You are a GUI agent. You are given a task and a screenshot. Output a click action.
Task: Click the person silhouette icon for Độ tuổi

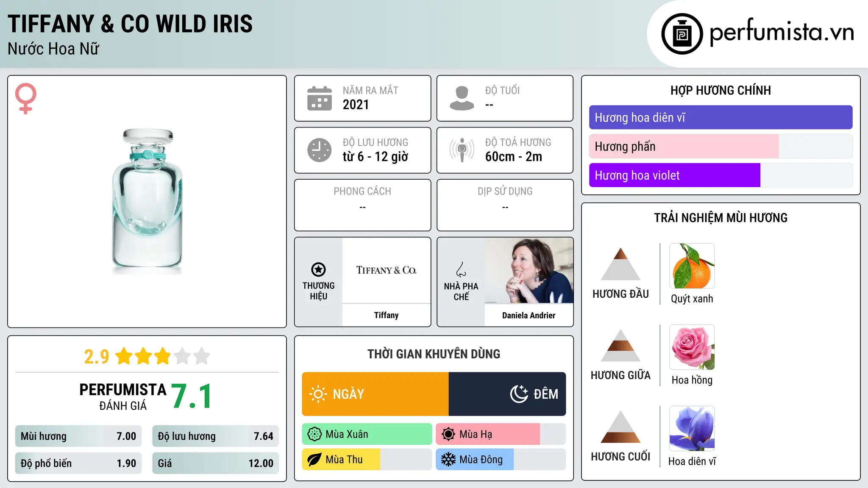coord(462,98)
